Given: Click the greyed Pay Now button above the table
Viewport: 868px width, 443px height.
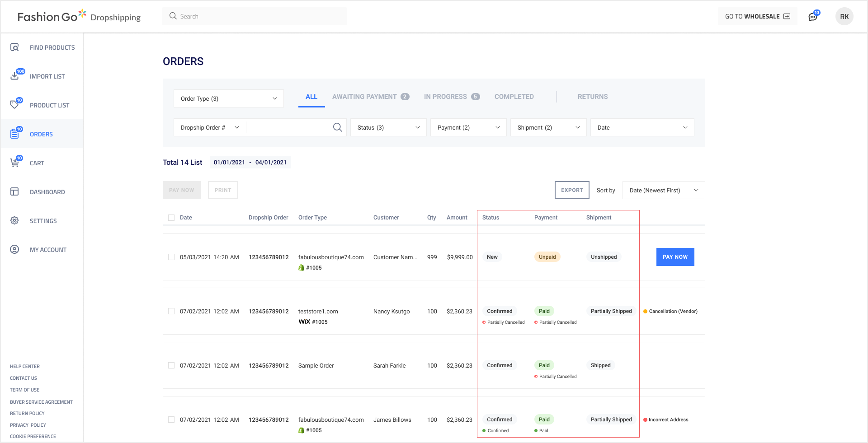Looking at the screenshot, I should [182, 190].
